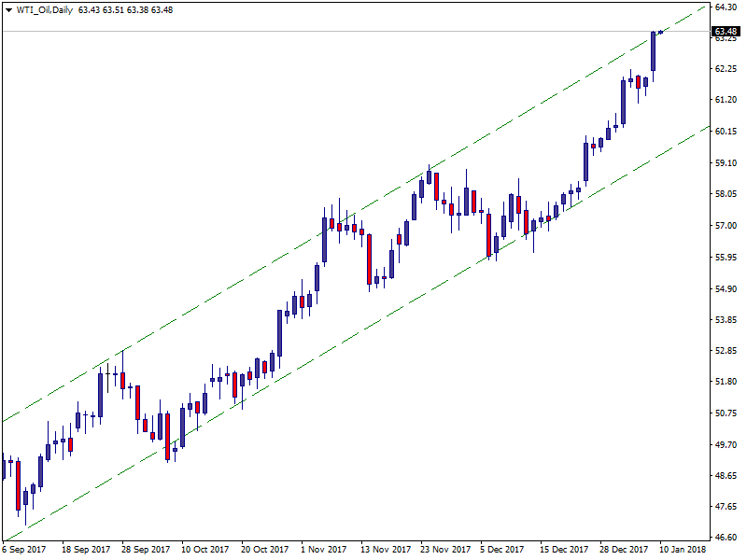Click the gray horizontal current price line
The width and height of the screenshot is (747, 560).
pyautogui.click(x=280, y=32)
